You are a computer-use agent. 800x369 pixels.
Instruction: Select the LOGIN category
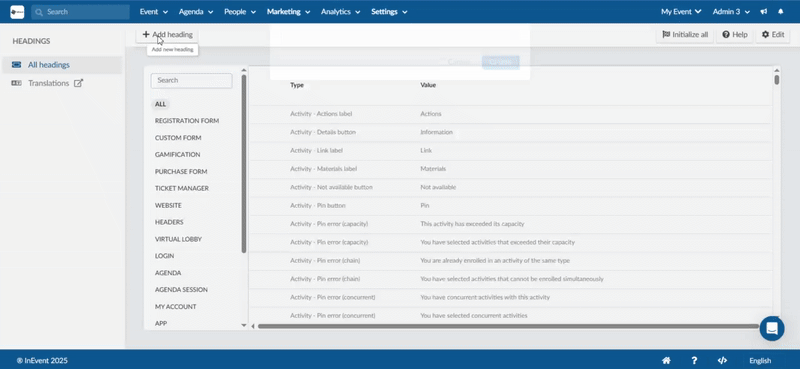coord(164,256)
